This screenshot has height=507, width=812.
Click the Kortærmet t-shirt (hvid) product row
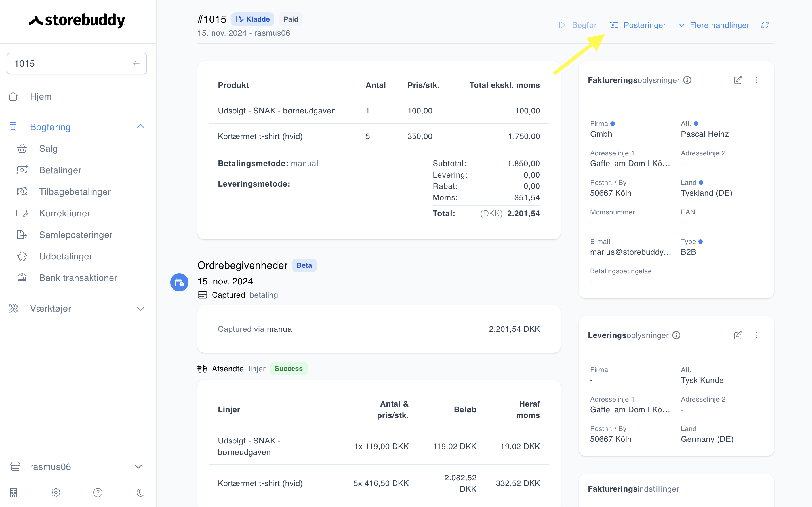pos(379,136)
